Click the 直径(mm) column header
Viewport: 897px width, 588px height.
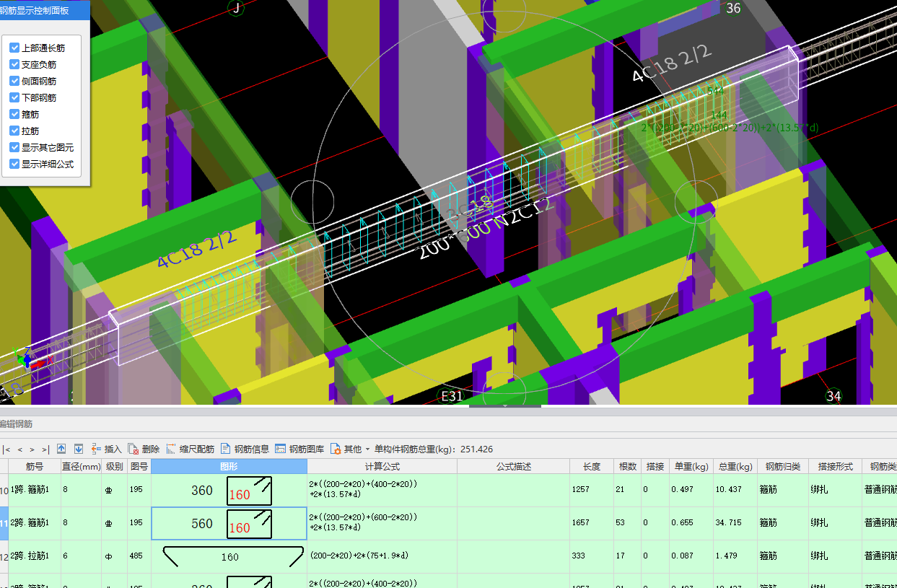(81, 467)
